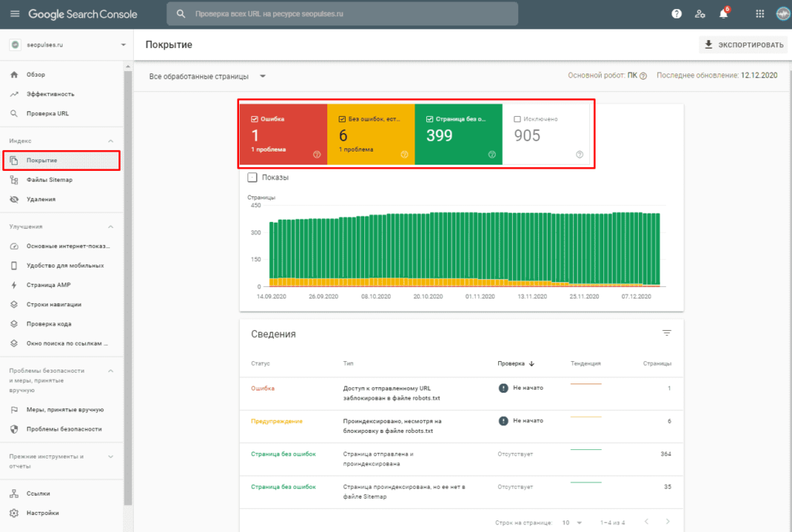Viewport: 792px width, 532px height.
Task: Open the notifications bell icon
Action: (724, 14)
